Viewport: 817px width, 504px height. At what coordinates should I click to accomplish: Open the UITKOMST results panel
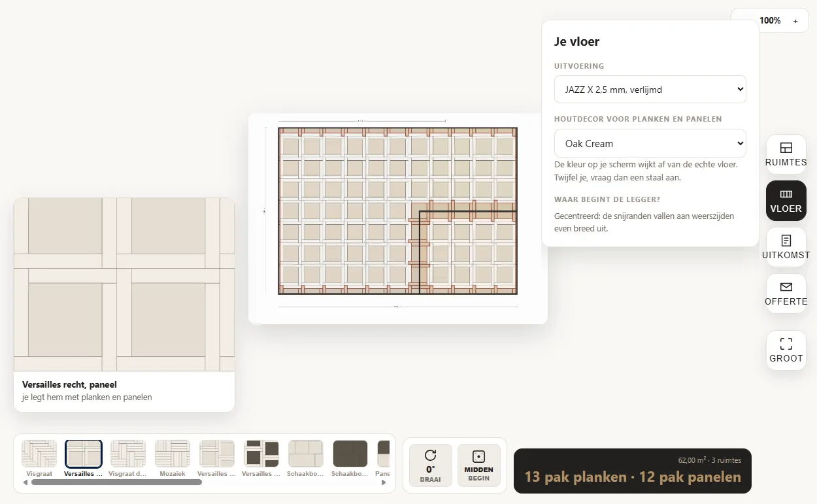click(786, 247)
